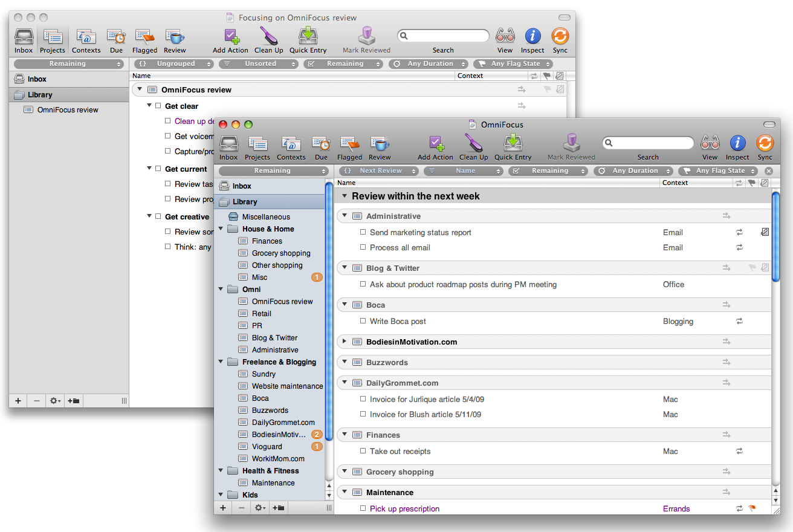This screenshot has width=793, height=532.
Task: Click minus button at front sidebar bottom
Action: coord(241,508)
